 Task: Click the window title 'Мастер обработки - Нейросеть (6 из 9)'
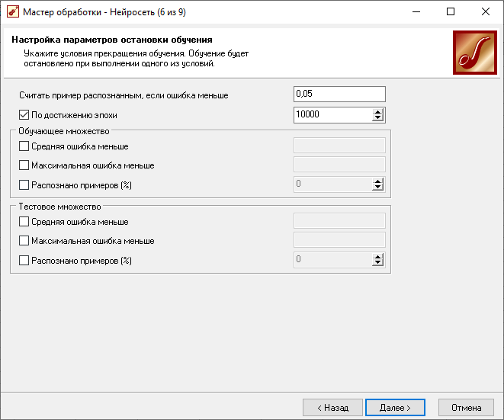[104, 12]
